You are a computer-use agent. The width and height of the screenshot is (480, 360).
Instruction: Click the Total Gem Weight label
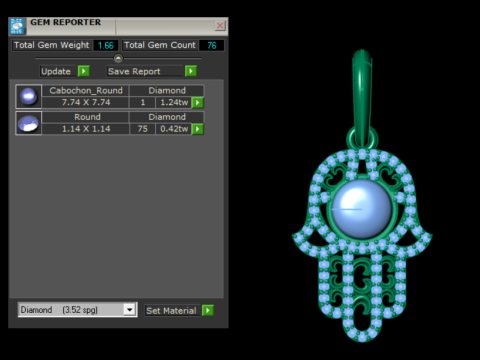pos(52,45)
